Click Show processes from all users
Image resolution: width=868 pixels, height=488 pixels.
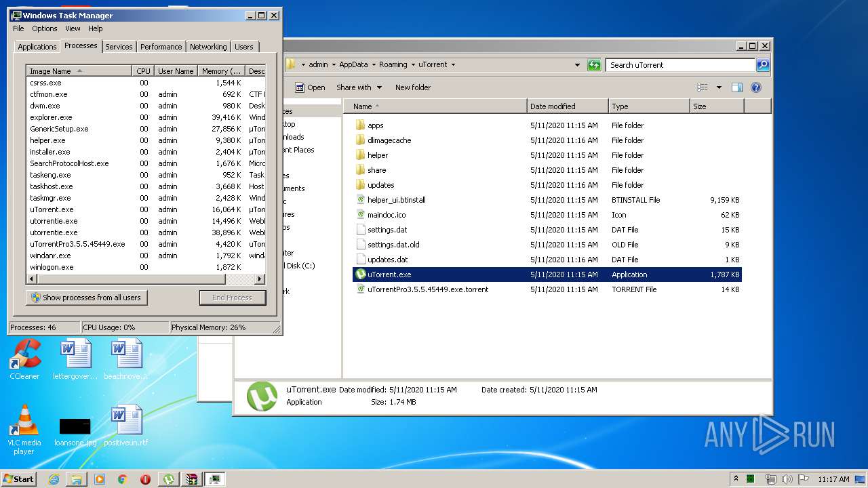86,298
